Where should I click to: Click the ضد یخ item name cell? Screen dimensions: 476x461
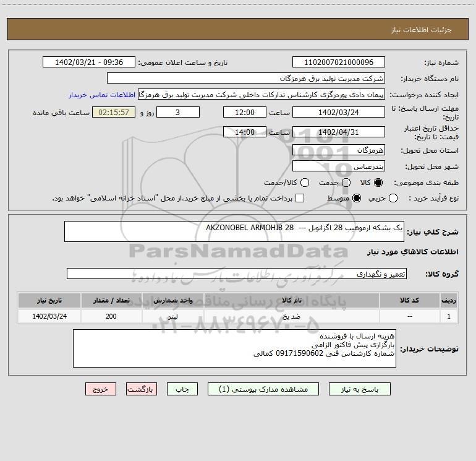291,316
